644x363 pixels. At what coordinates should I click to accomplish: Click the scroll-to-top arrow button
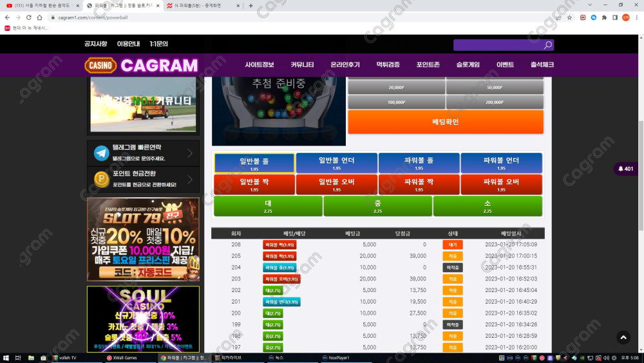[x=623, y=337]
